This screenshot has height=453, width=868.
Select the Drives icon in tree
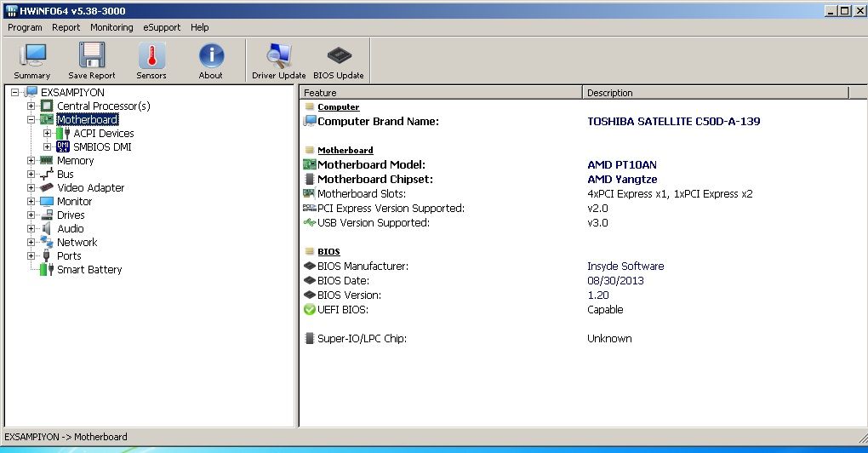(x=47, y=215)
